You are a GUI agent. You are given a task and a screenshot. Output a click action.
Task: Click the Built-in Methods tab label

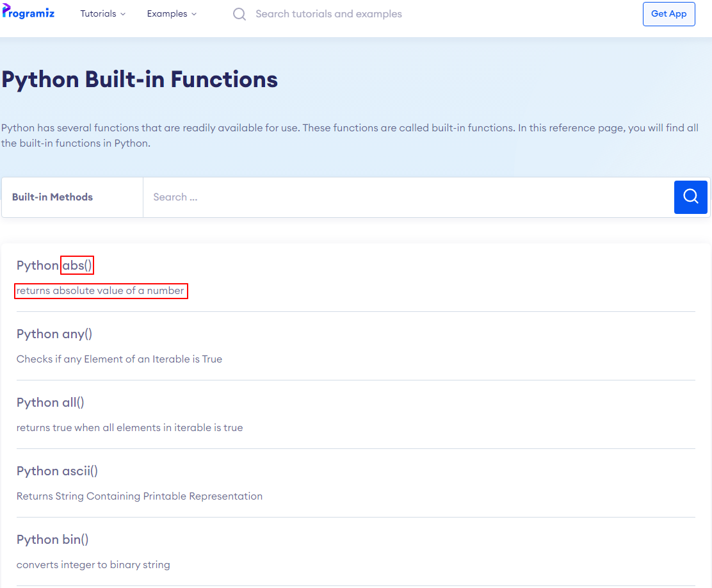pyautogui.click(x=53, y=197)
